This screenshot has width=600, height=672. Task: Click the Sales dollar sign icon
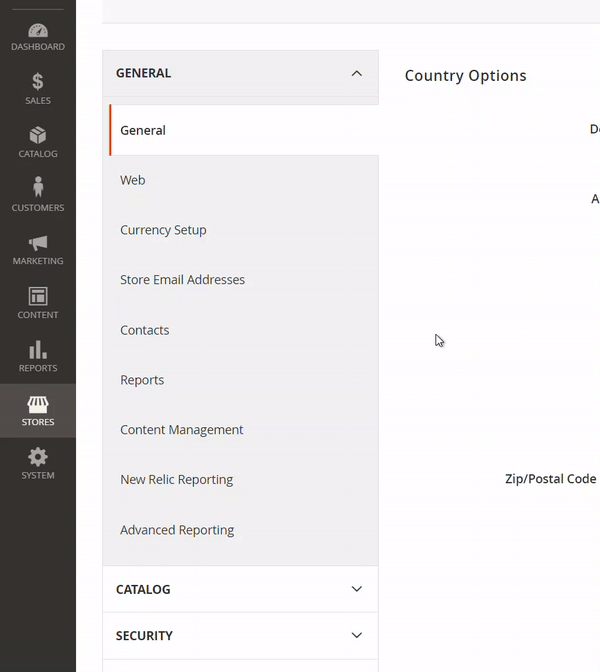point(38,82)
